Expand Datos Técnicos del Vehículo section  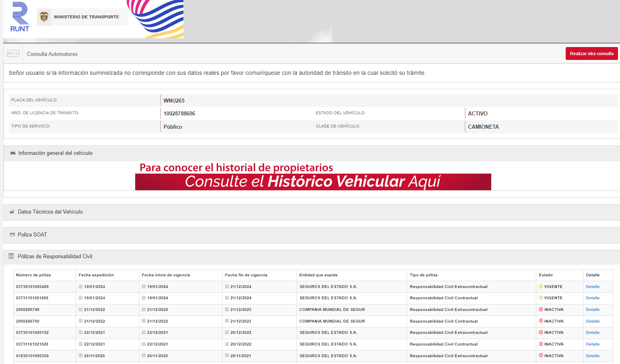[x=50, y=212]
